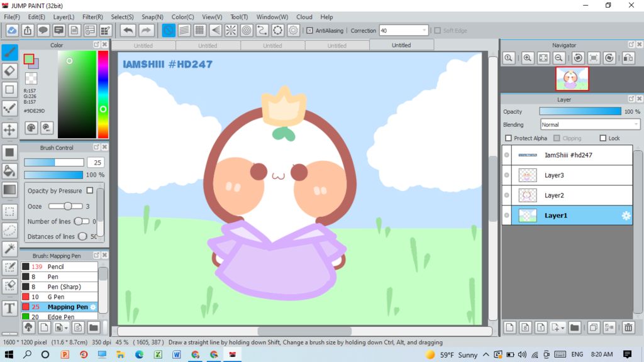Screen dimensions: 644x362
Task: Switch to the active Untitled document tab
Action: tap(401, 45)
